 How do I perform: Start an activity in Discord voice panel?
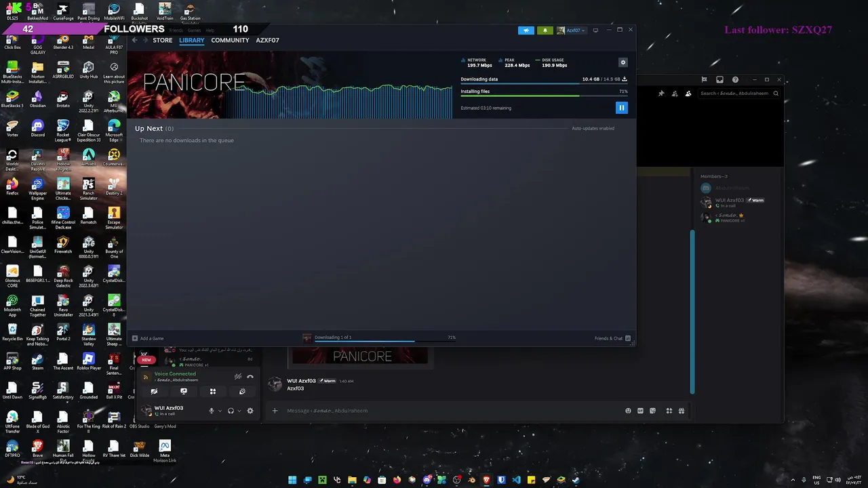coord(213,392)
